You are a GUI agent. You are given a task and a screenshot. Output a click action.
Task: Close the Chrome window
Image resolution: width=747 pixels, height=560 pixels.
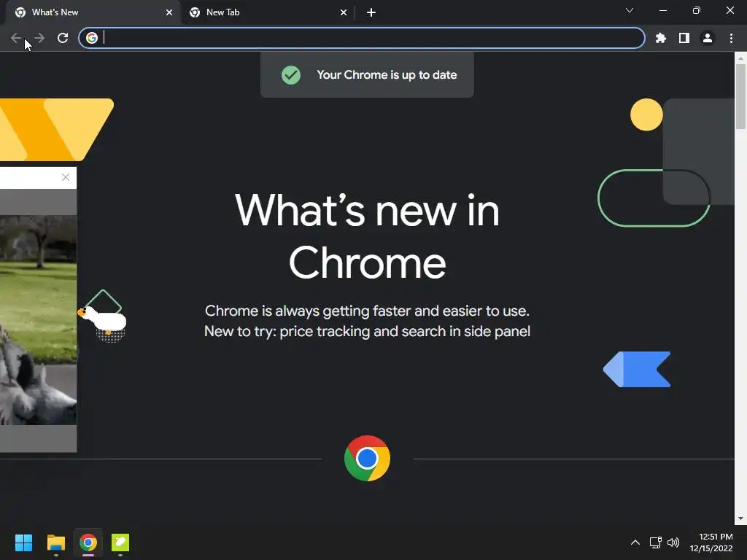tap(729, 10)
